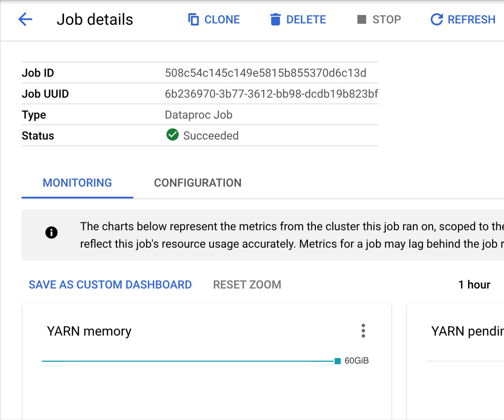504x420 pixels.
Task: Switch to the CONFIGURATION tab
Action: (198, 183)
